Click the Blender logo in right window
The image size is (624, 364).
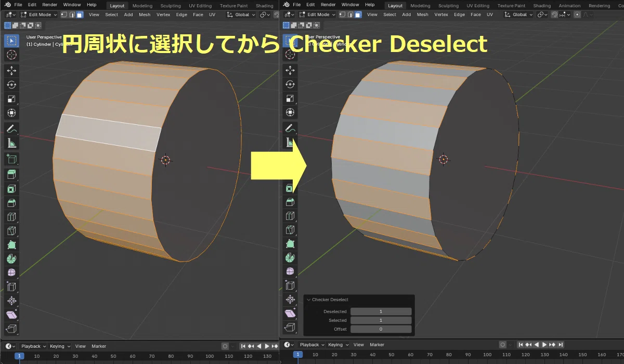pos(286,5)
